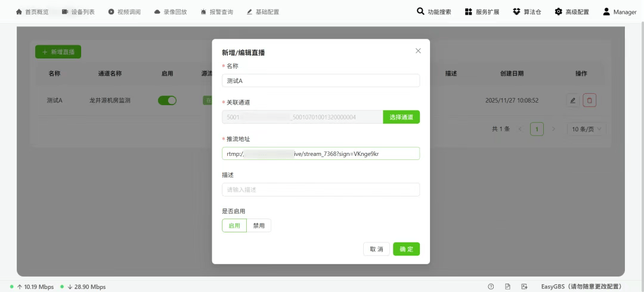
Task: Click the 算法仓 icon in header
Action: coord(516,11)
